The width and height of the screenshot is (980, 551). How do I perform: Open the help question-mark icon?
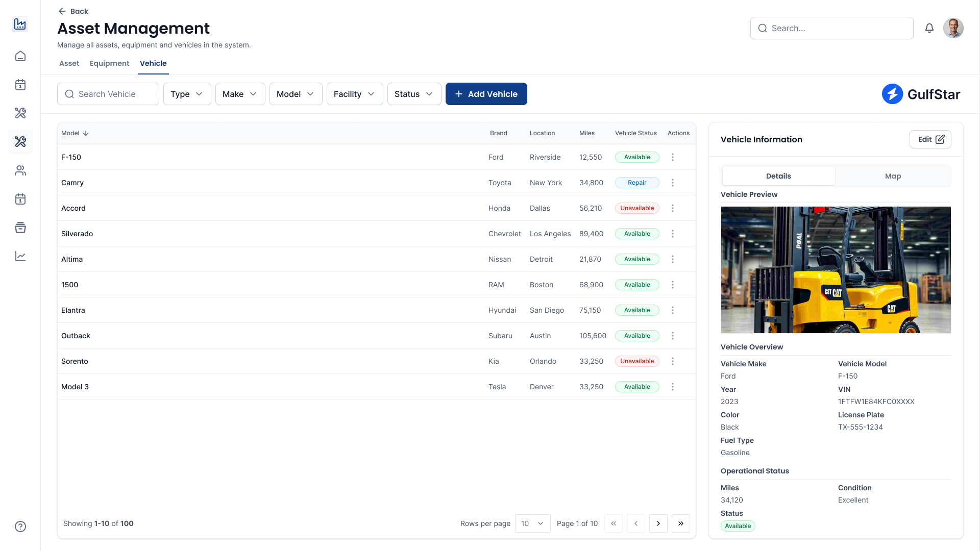click(20, 526)
